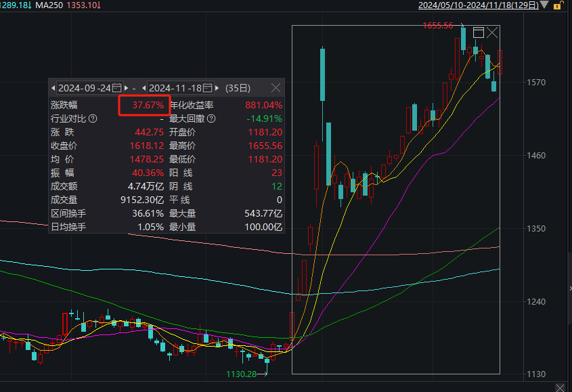Click the previous-day arrow for end date 2024-11-18
The image size is (572, 392).
(144, 88)
